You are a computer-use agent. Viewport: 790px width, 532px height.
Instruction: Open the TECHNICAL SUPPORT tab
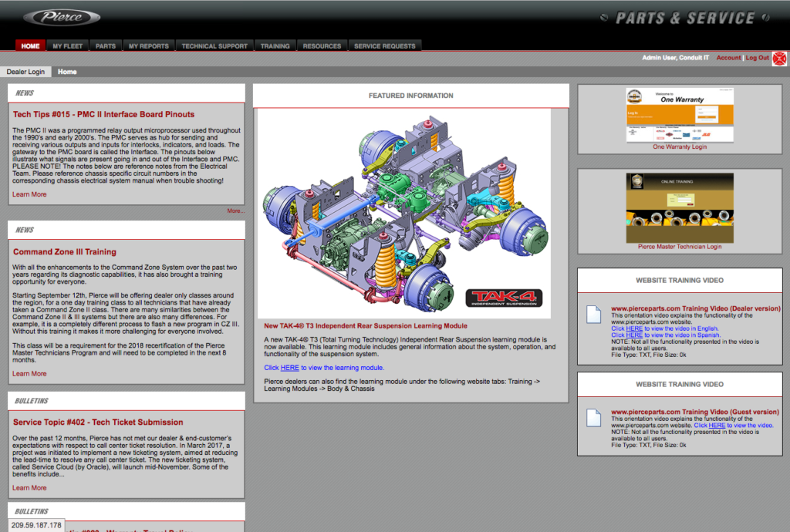tap(214, 45)
